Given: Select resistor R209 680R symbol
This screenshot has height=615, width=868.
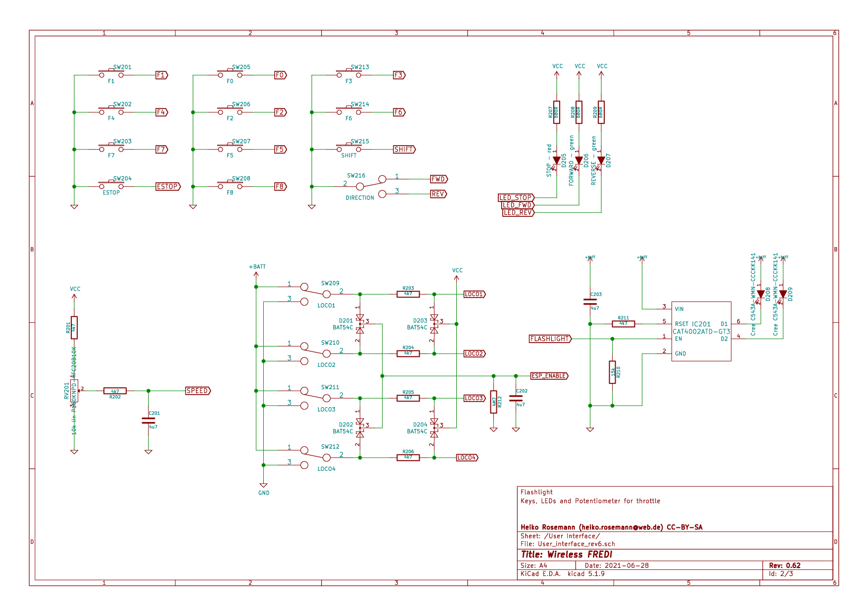Looking at the screenshot, I should coord(601,112).
